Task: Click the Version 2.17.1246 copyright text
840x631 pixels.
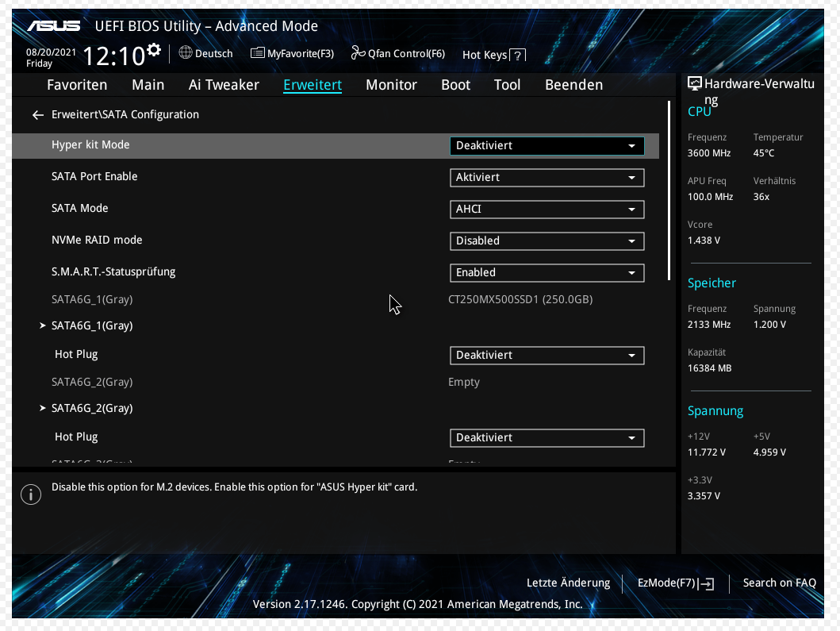Action: pos(417,604)
